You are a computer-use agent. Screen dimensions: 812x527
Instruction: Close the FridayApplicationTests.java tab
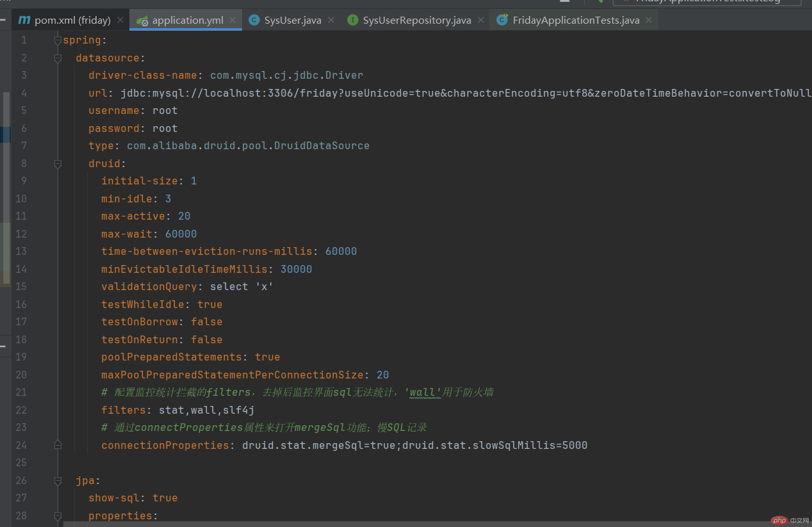[649, 20]
